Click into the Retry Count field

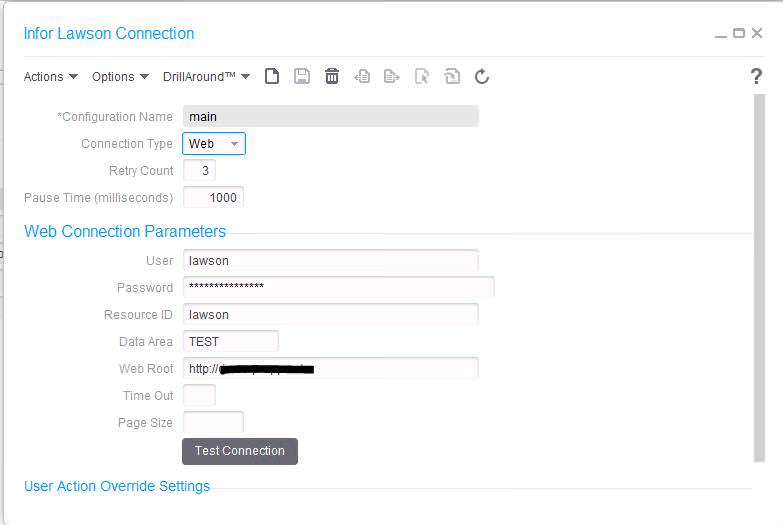click(x=199, y=171)
